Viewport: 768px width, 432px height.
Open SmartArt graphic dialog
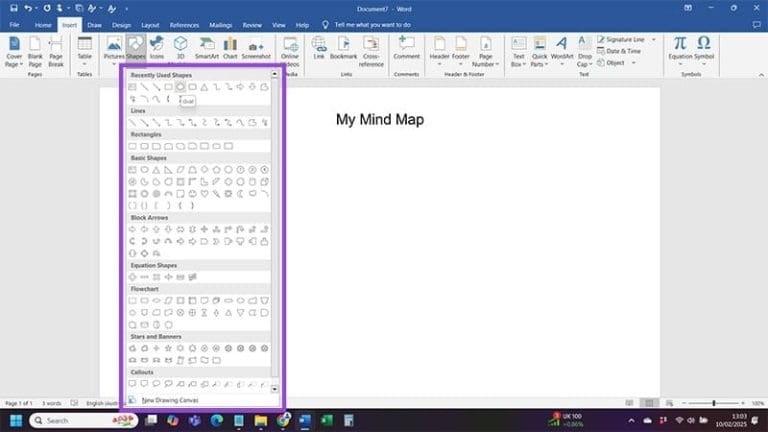click(x=207, y=48)
